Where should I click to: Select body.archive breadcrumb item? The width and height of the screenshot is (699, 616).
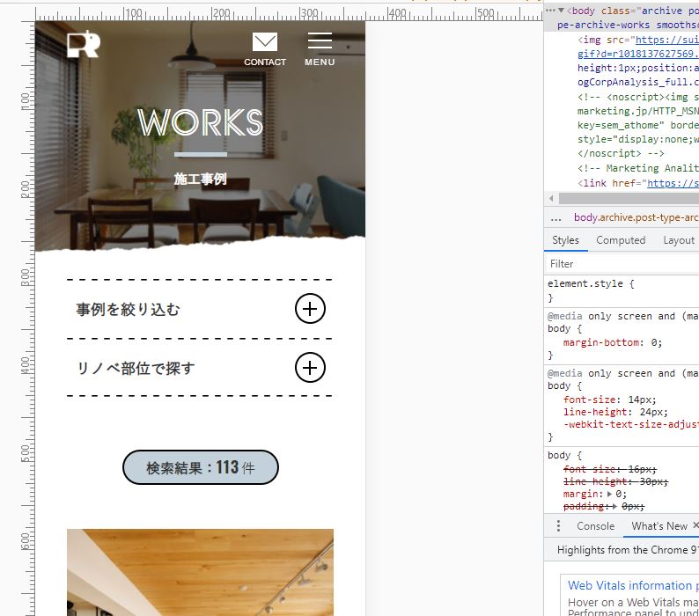pyautogui.click(x=636, y=217)
